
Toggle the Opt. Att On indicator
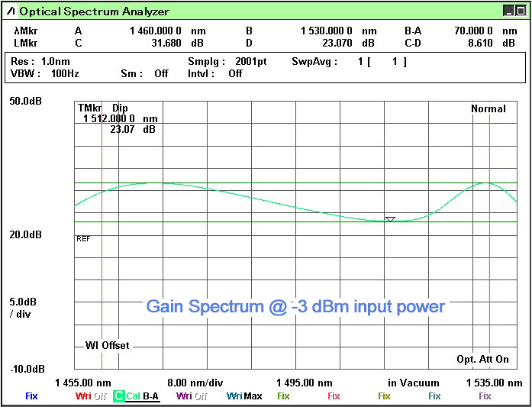(x=482, y=359)
